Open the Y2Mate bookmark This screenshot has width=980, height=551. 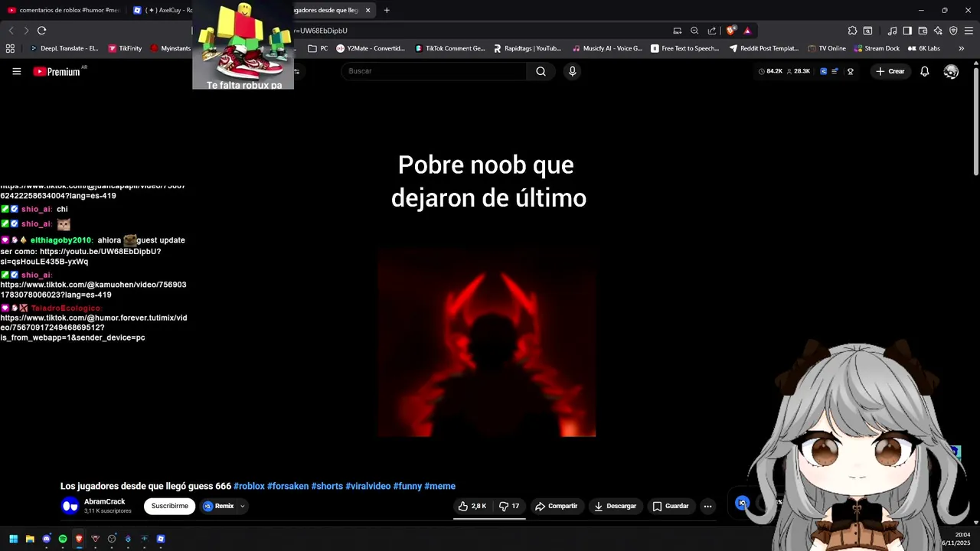371,48
